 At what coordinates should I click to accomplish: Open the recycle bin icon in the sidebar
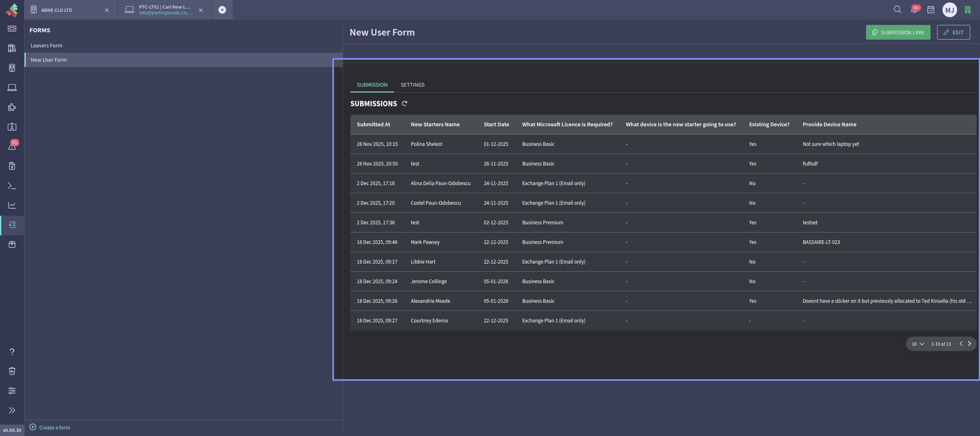(12, 371)
